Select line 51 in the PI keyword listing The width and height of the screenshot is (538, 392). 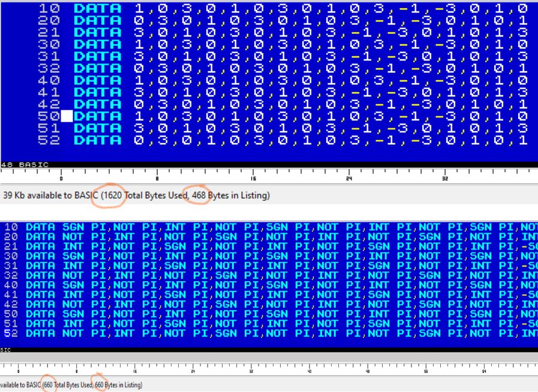coord(270,324)
